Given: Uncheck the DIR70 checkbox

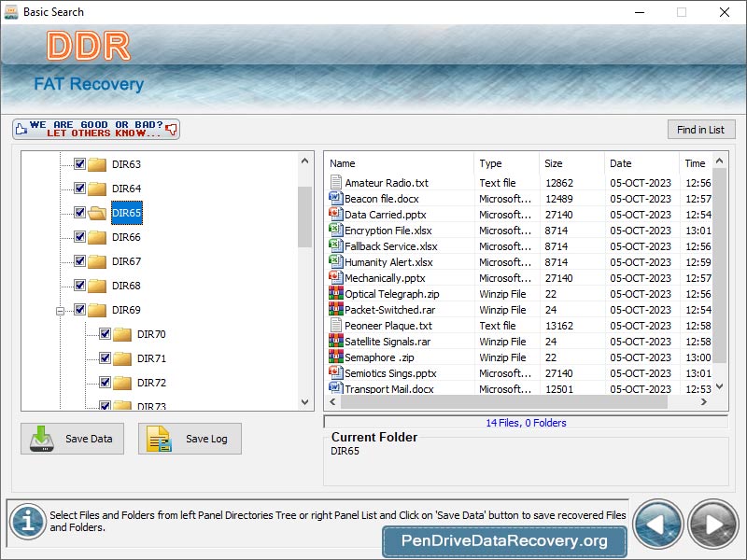Looking at the screenshot, I should pyautogui.click(x=106, y=333).
